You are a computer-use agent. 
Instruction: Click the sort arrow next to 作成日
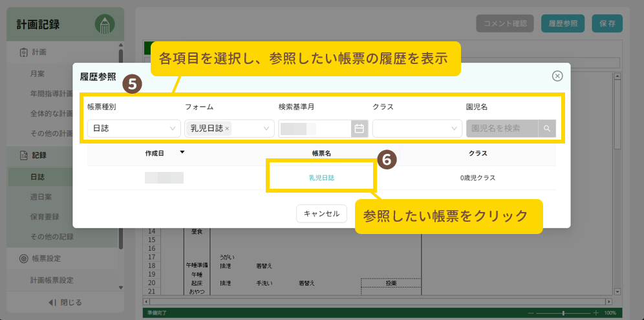click(x=182, y=153)
